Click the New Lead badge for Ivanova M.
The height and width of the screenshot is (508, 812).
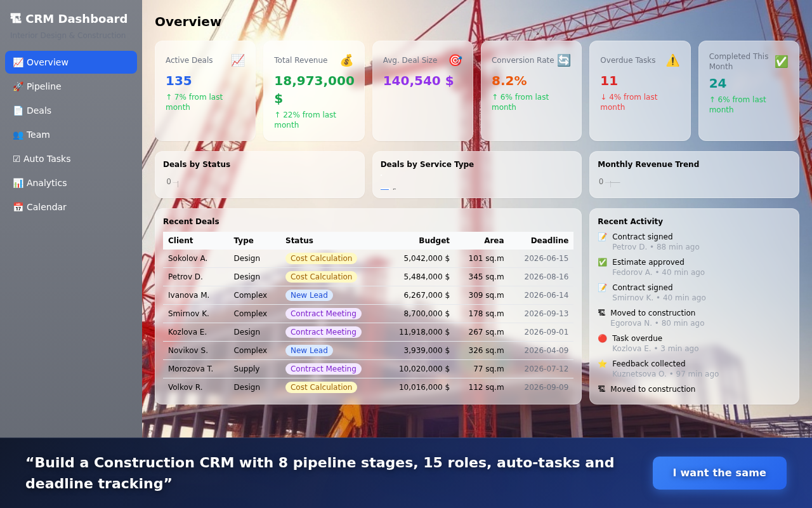(309, 295)
